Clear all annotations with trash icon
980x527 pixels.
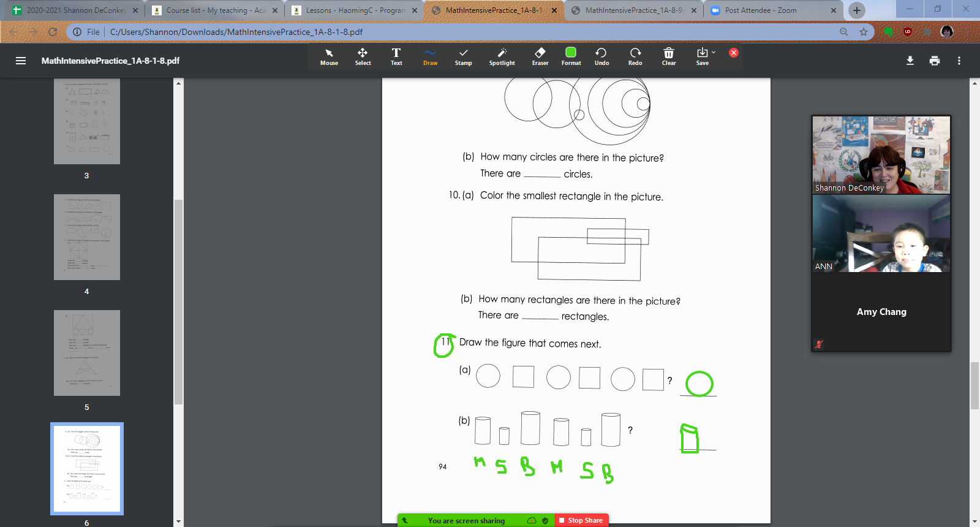click(x=669, y=57)
